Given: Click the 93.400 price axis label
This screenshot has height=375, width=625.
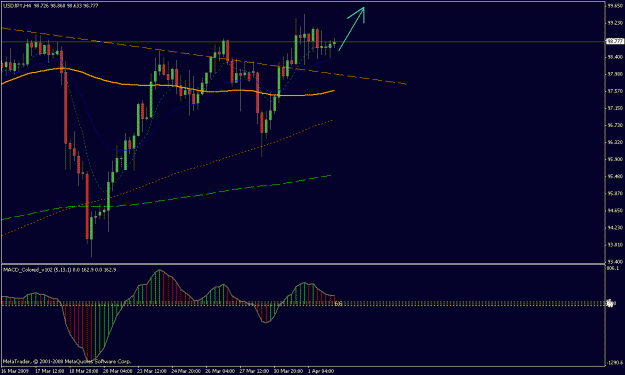Looking at the screenshot, I should tap(615, 262).
